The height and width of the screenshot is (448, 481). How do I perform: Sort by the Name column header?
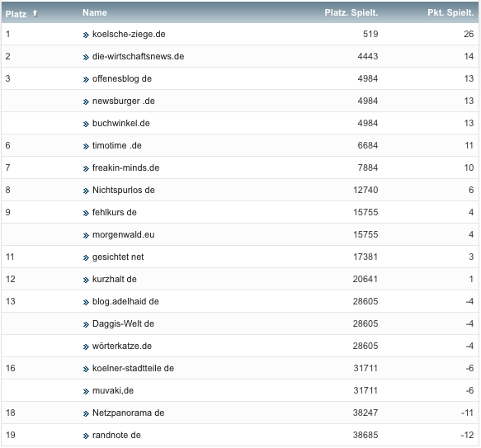click(95, 12)
